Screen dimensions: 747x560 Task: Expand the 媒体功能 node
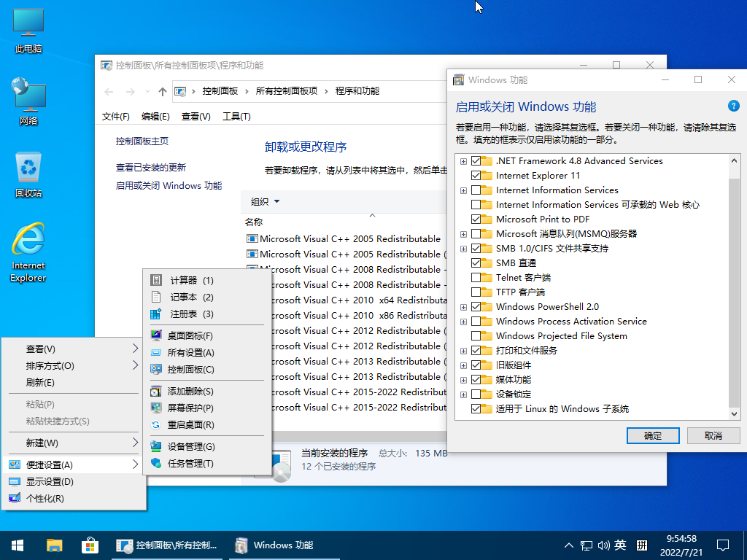coord(463,380)
